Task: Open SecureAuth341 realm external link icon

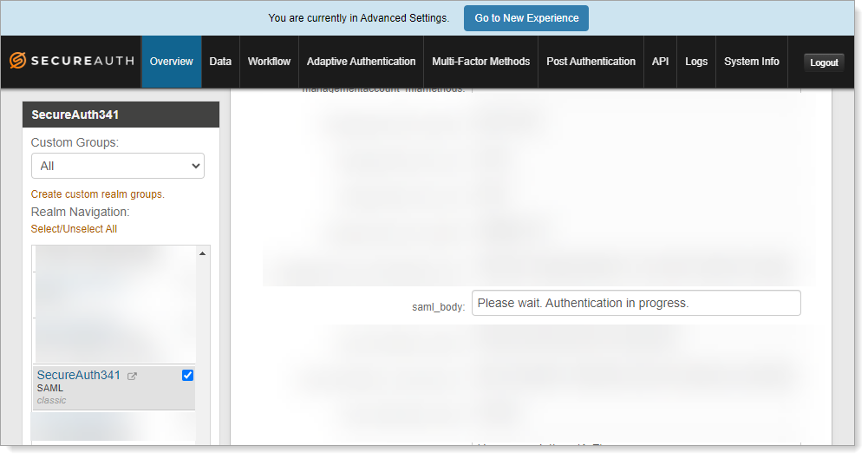Action: [x=132, y=376]
